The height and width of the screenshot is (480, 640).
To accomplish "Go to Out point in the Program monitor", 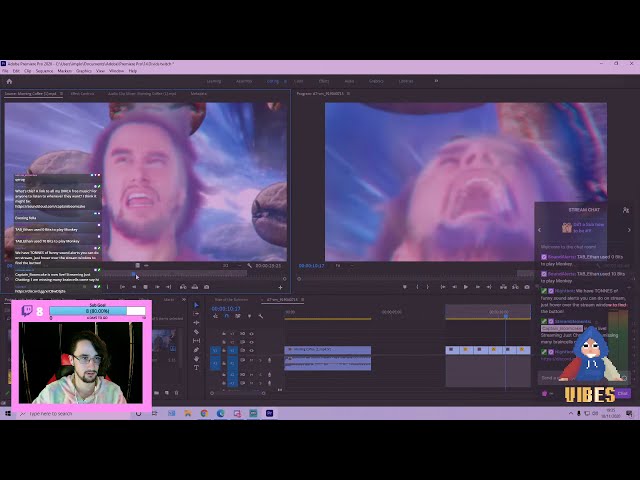I will 489,287.
